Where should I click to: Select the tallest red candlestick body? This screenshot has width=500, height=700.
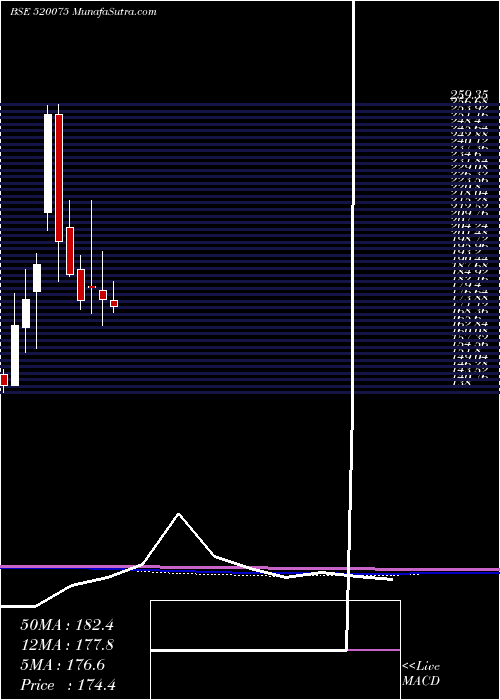click(x=59, y=178)
